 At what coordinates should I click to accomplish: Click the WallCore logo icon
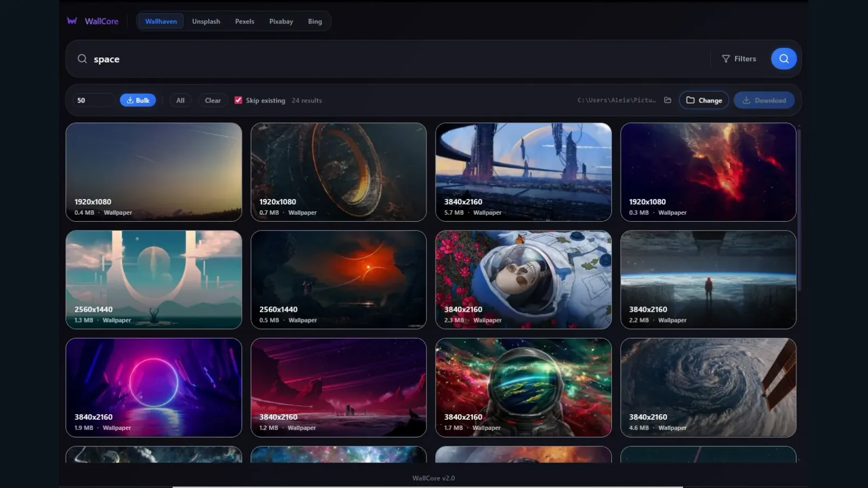click(72, 21)
